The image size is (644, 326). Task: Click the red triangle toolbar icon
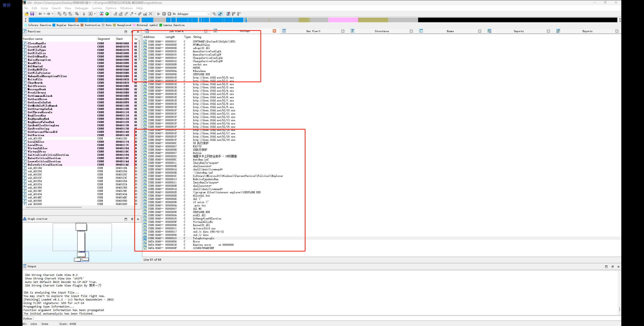pyautogui.click(x=101, y=14)
